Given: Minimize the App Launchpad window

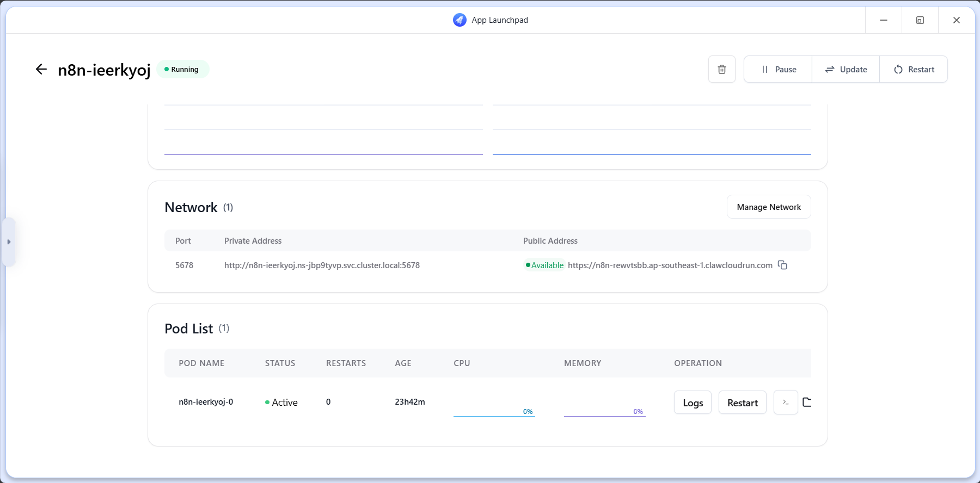Looking at the screenshot, I should 883,20.
